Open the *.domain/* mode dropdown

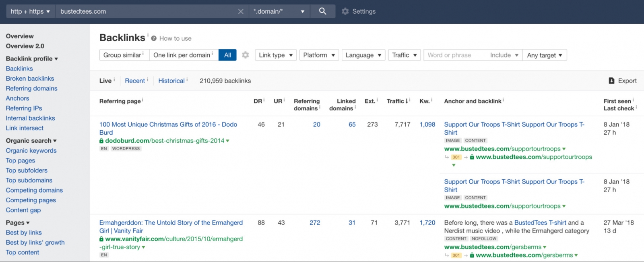(279, 11)
